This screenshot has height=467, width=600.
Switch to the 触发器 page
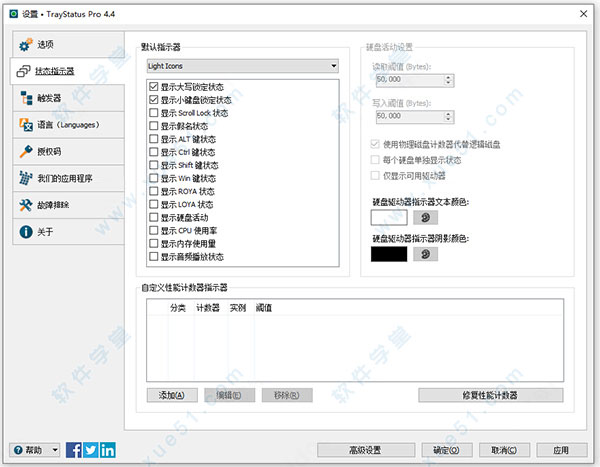(x=68, y=98)
